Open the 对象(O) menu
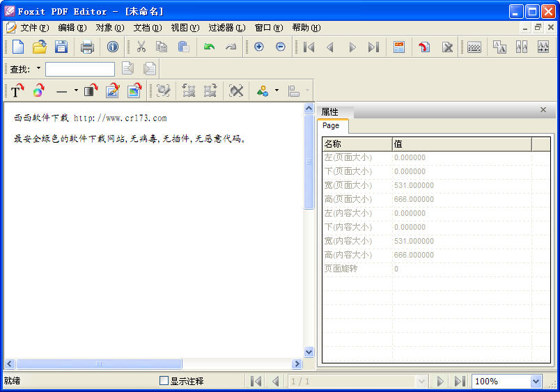This screenshot has width=560, height=392. coord(109,27)
